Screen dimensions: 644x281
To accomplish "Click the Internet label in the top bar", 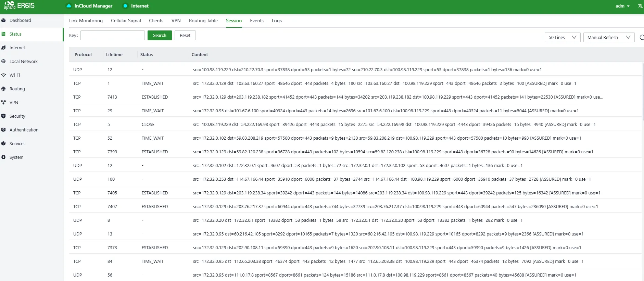I will (140, 6).
